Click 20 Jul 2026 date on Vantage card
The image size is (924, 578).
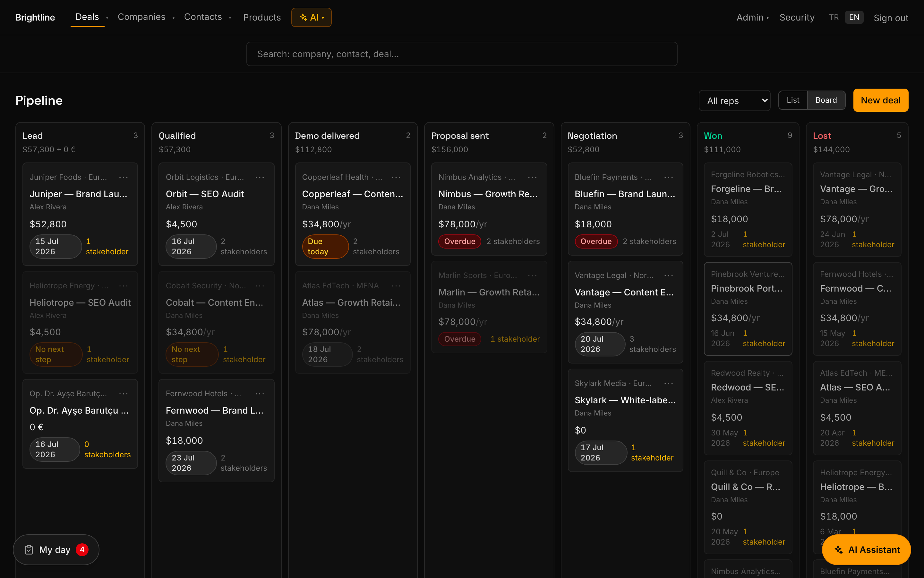(600, 344)
